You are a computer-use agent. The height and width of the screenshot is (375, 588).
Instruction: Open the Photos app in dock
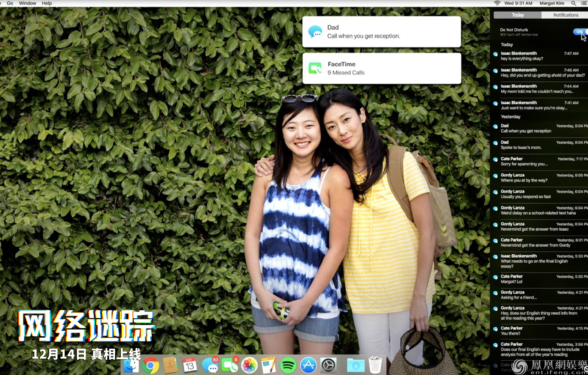tap(249, 365)
